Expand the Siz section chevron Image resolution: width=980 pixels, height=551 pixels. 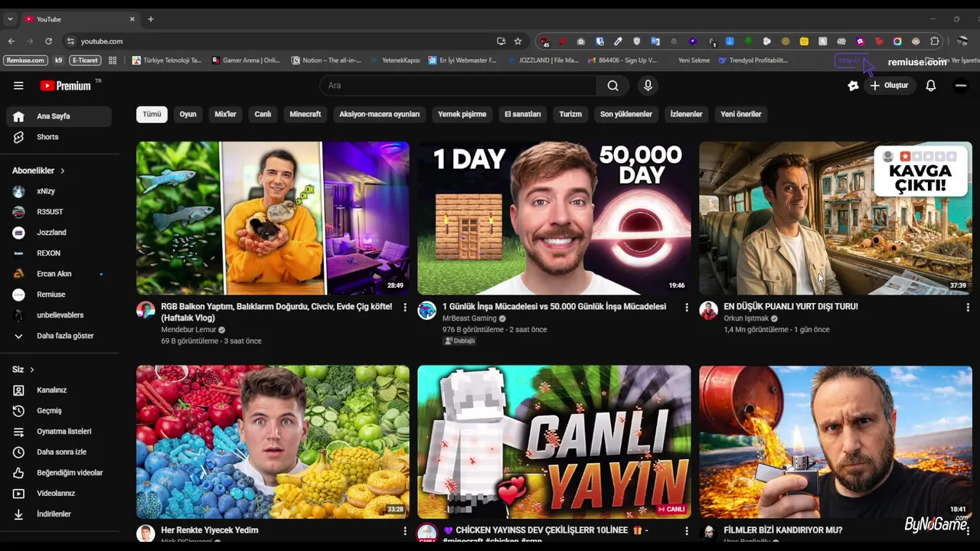coord(31,370)
